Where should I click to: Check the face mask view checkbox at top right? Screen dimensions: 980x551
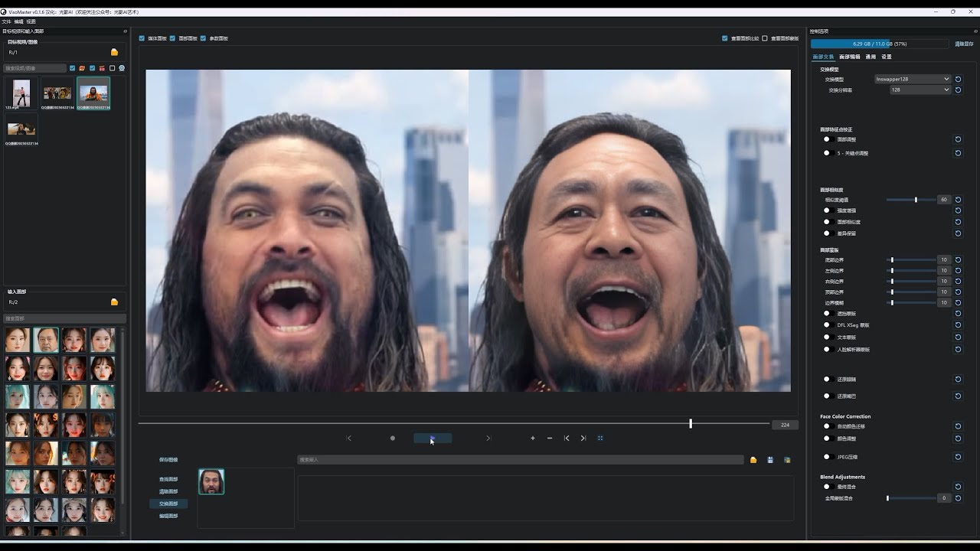coord(765,38)
